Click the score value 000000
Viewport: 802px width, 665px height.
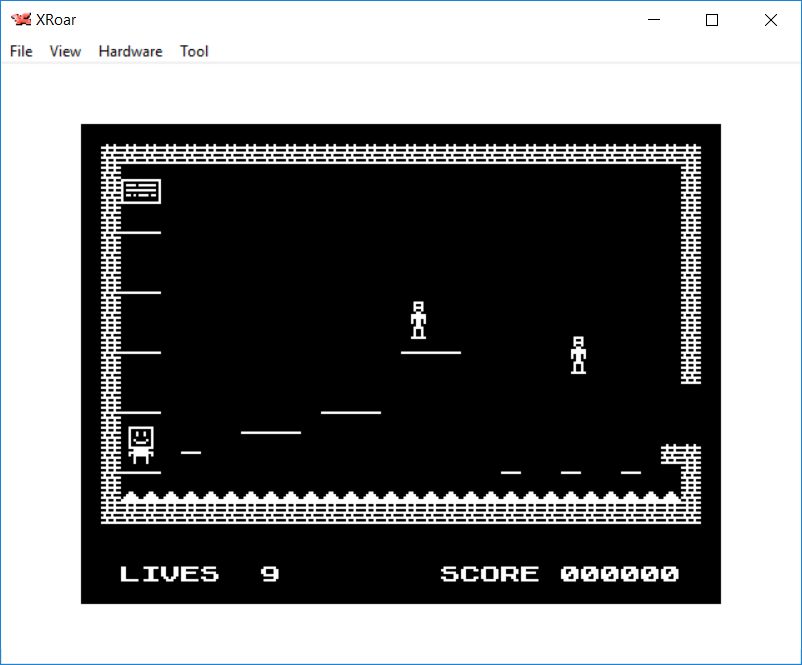pos(619,574)
